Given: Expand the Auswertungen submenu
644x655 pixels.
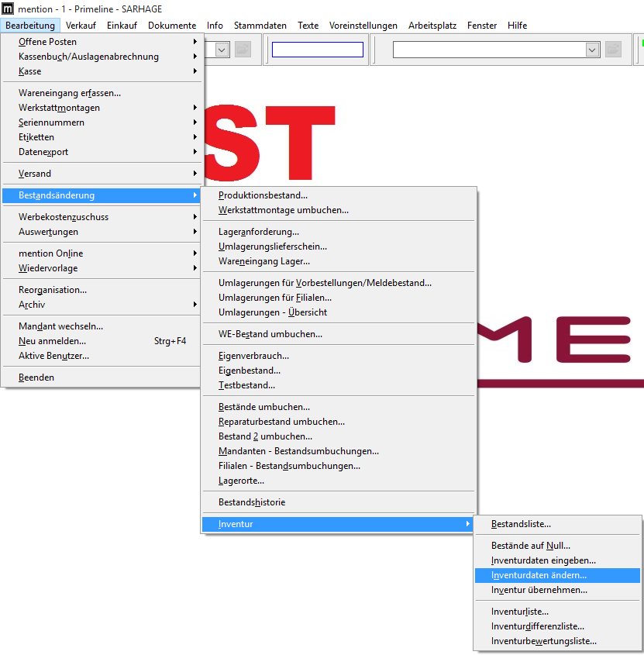Looking at the screenshot, I should pyautogui.click(x=48, y=232).
